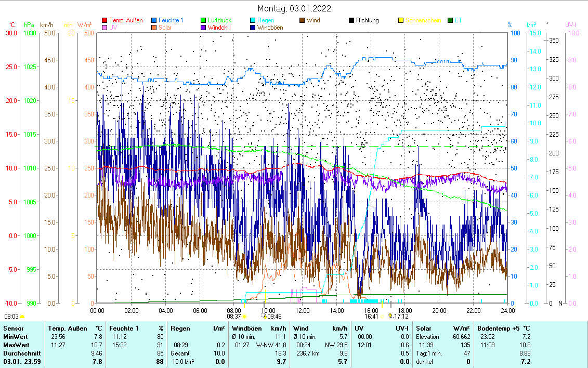Click the sunrise icon next to 08:03
The image size is (588, 368).
pyautogui.click(x=22, y=316)
